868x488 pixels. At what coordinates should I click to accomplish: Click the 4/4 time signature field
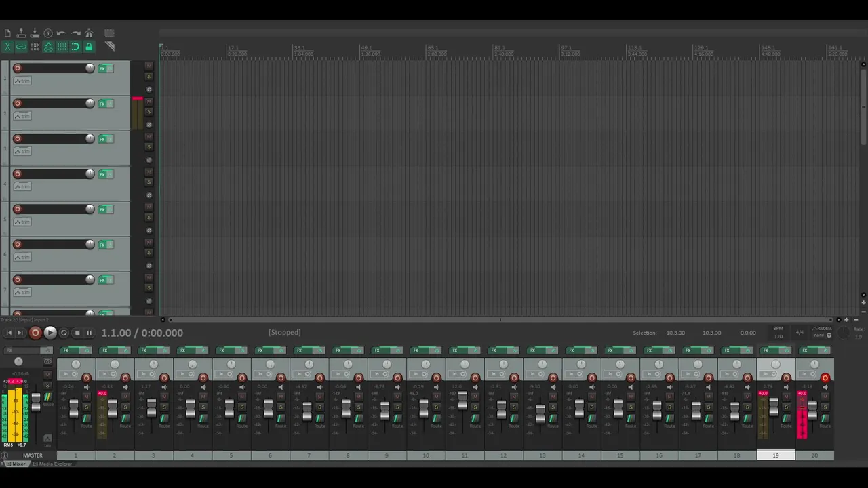[x=800, y=332]
